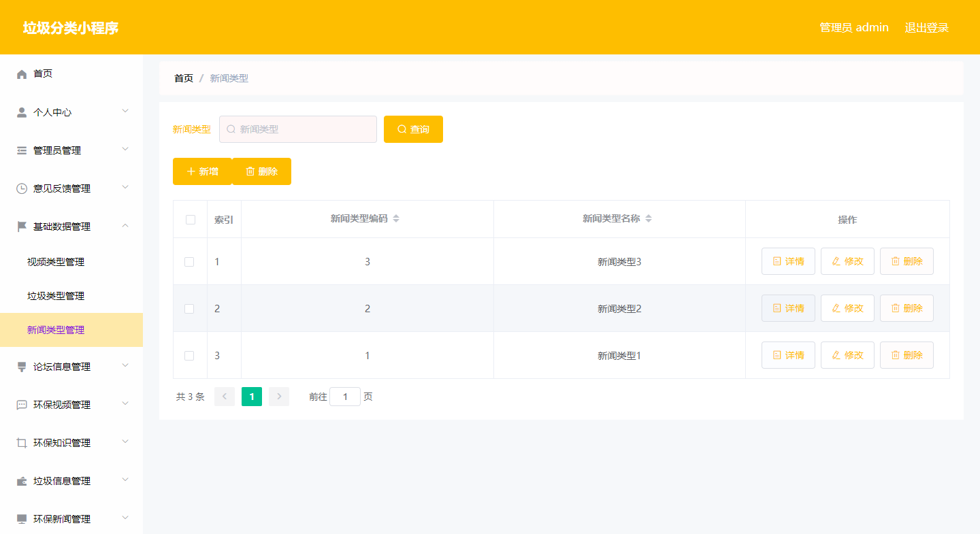Click the clock icon beside 意见反馈管理
The height and width of the screenshot is (534, 980).
click(x=21, y=188)
